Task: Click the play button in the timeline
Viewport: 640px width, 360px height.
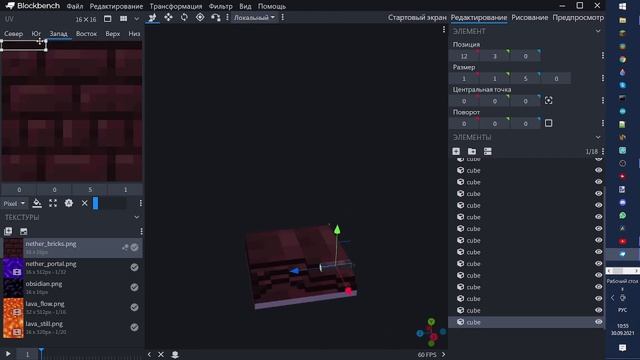Action: click(x=8, y=354)
